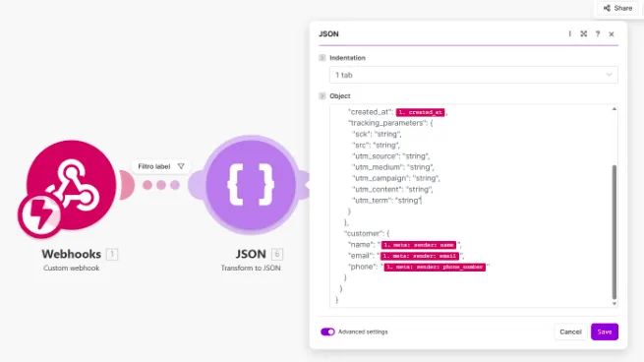Toggle Advanced settings switch

pos(327,332)
